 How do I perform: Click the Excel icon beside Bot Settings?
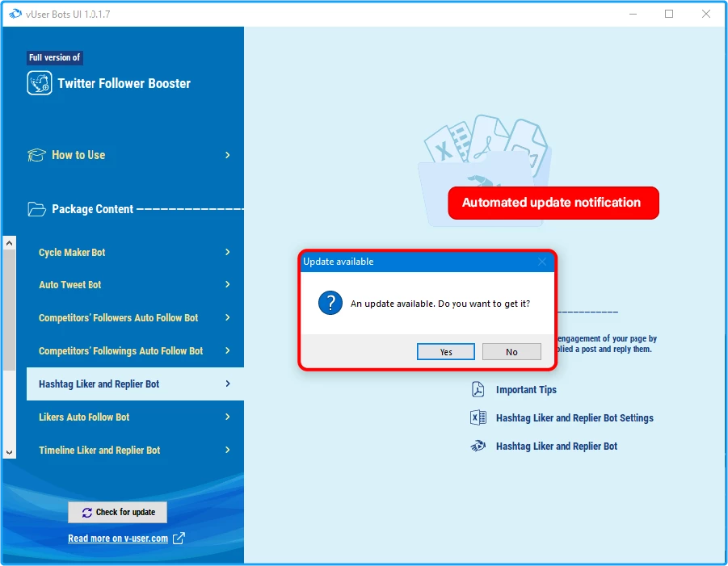pos(478,417)
